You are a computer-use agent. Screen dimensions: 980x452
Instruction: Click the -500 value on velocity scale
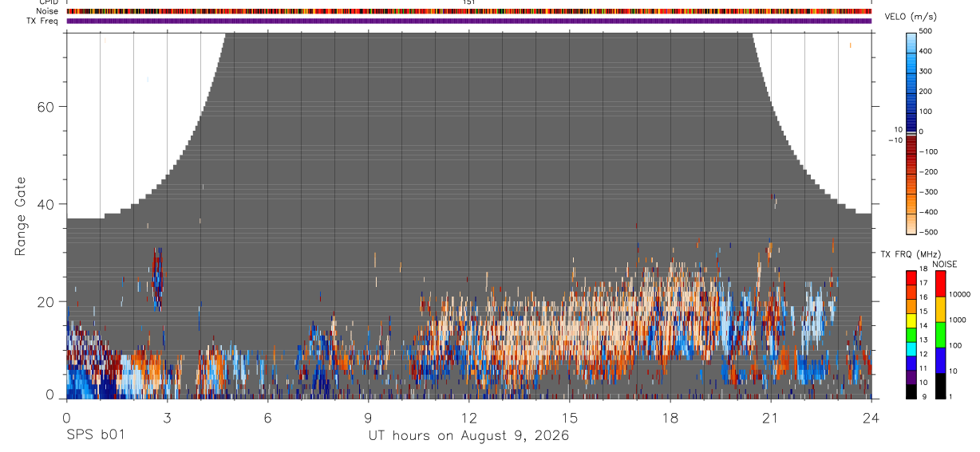[930, 232]
